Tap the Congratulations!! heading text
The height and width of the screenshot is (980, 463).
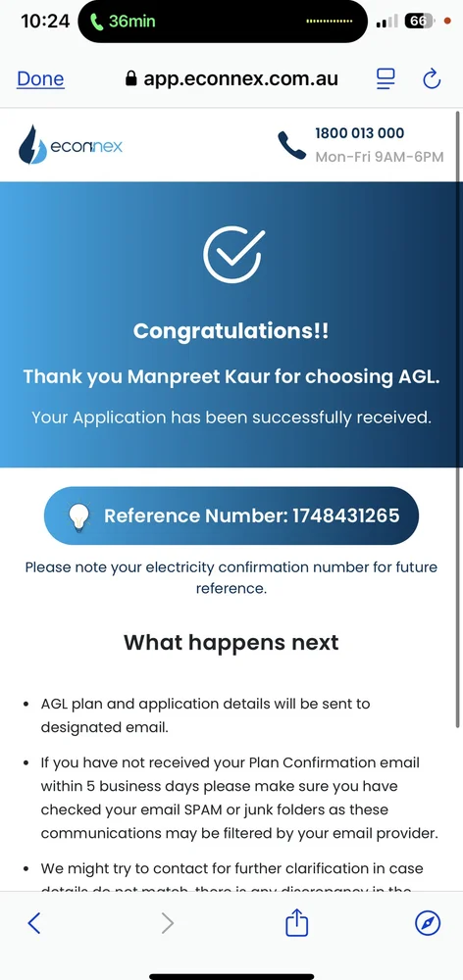click(231, 330)
